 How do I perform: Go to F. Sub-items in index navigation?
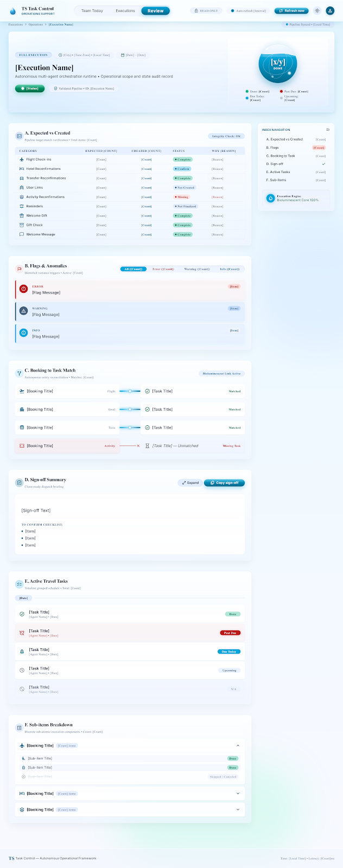[x=296, y=180]
